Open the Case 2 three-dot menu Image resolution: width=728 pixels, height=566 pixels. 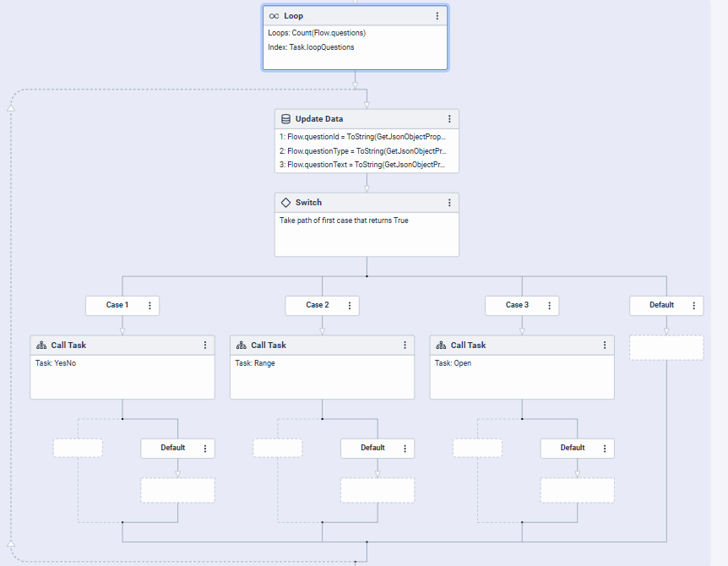tap(350, 306)
